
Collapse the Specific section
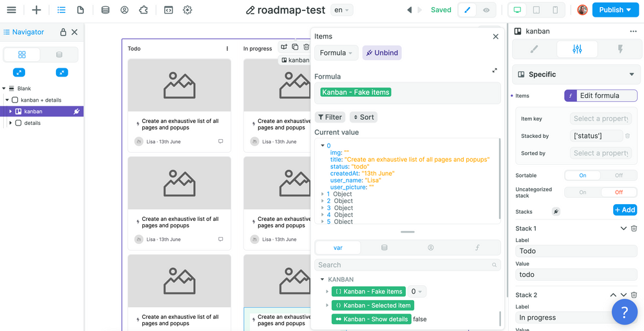point(631,74)
